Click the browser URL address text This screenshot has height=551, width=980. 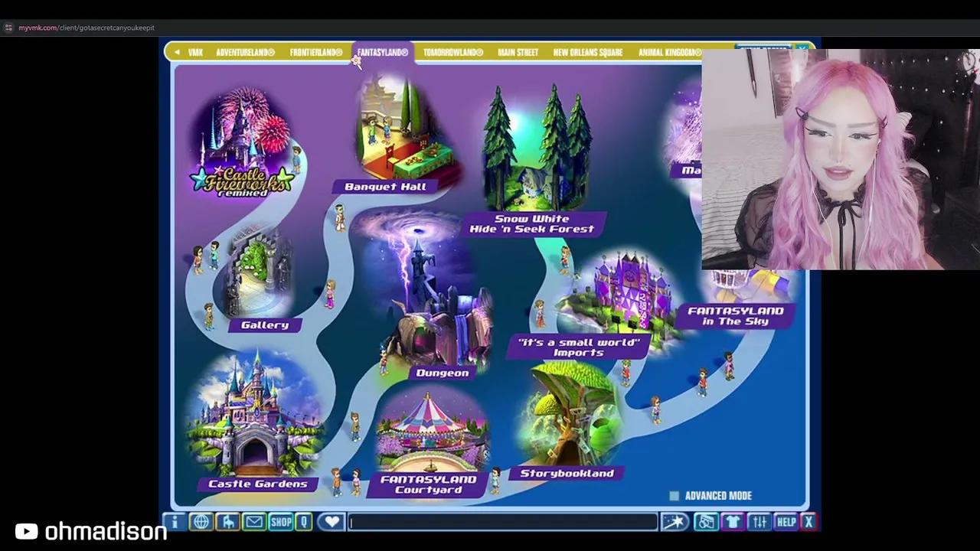[x=87, y=28]
